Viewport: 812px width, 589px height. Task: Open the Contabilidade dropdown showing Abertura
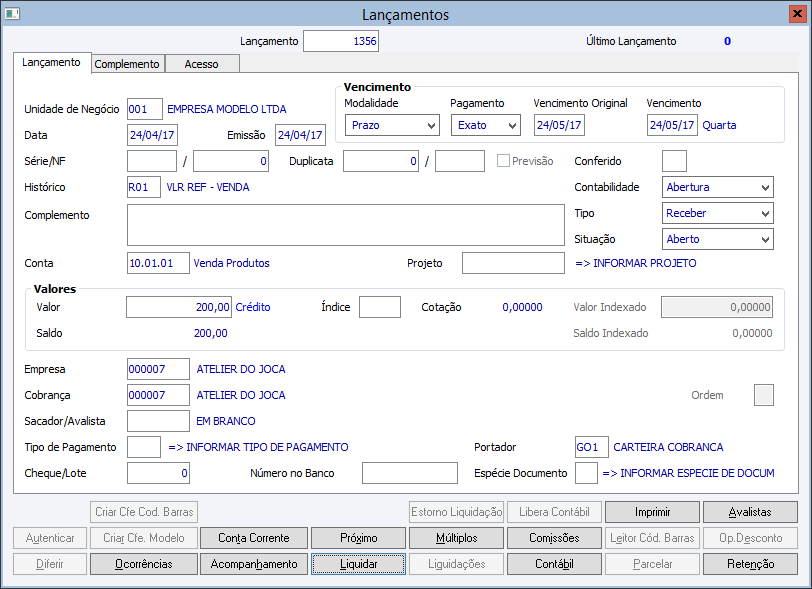pyautogui.click(x=718, y=187)
